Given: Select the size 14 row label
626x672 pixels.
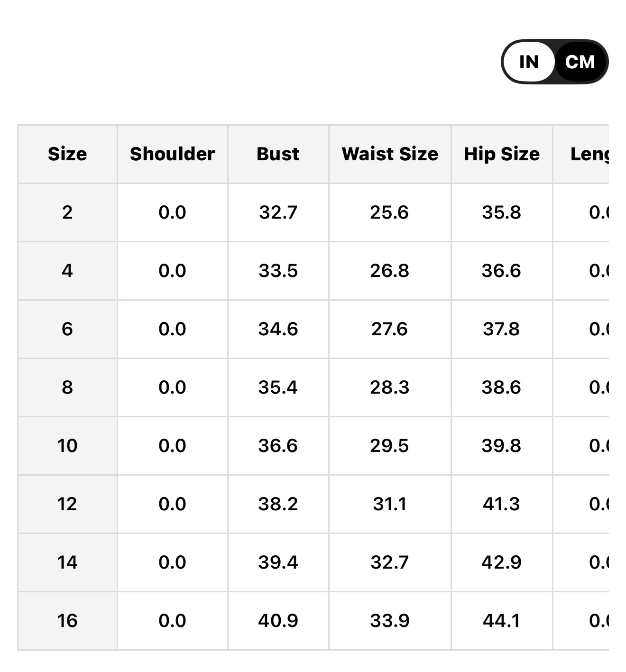Looking at the screenshot, I should (x=67, y=562).
